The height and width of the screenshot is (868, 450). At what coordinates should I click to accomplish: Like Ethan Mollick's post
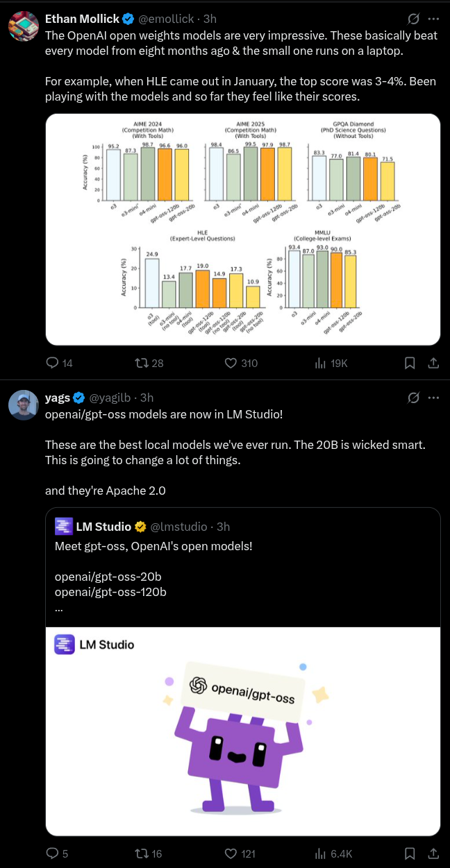coord(233,363)
